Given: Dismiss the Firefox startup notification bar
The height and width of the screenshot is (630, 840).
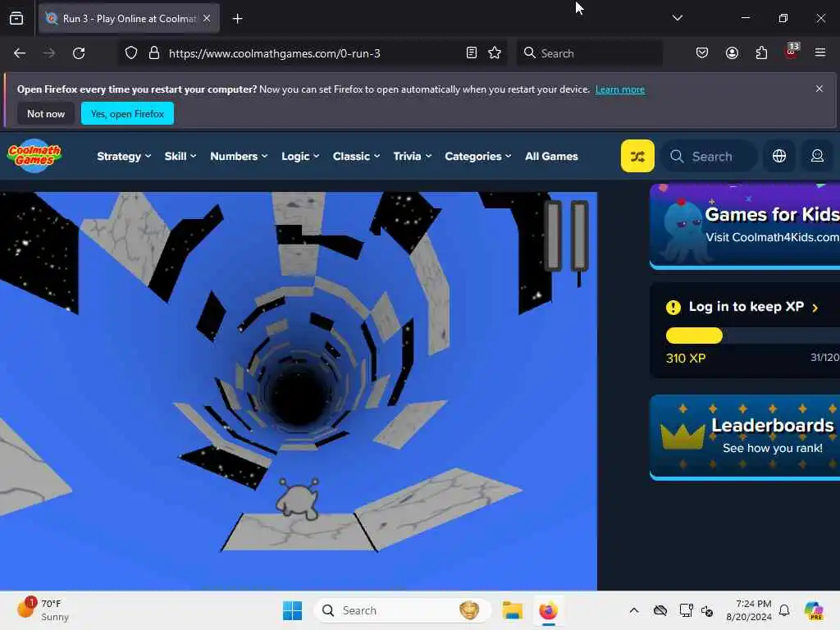Looking at the screenshot, I should pos(819,89).
